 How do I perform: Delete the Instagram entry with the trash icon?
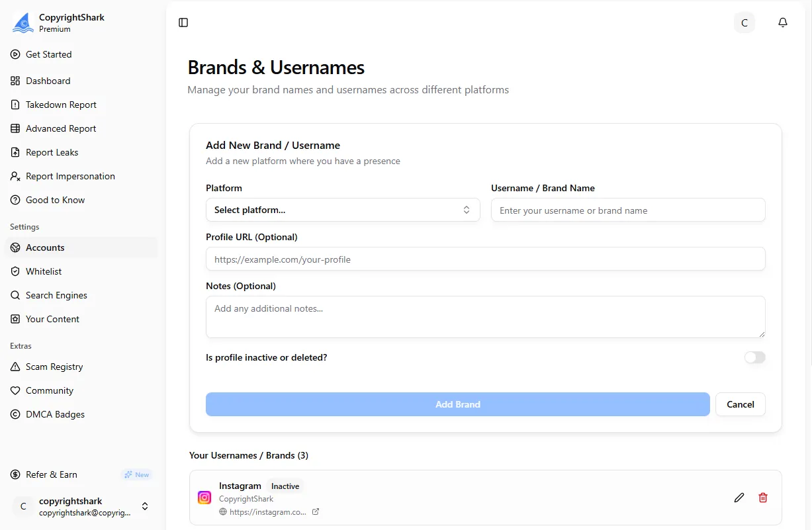pyautogui.click(x=763, y=497)
